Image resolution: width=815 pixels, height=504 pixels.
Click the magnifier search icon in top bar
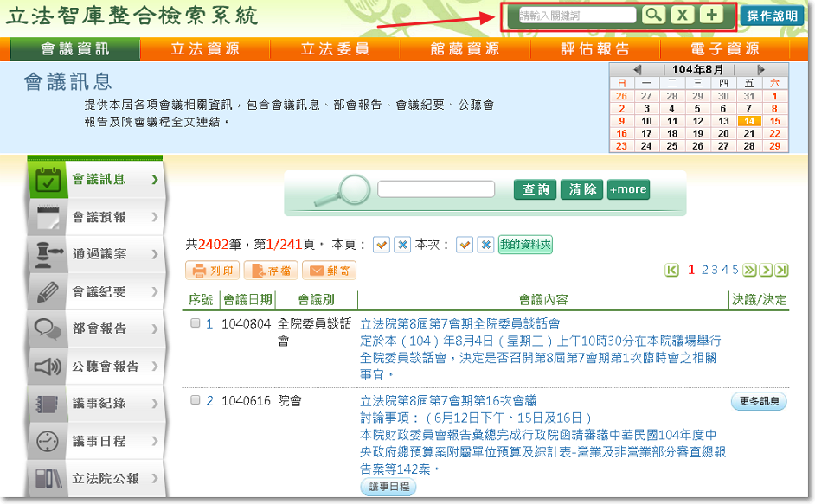(x=653, y=16)
